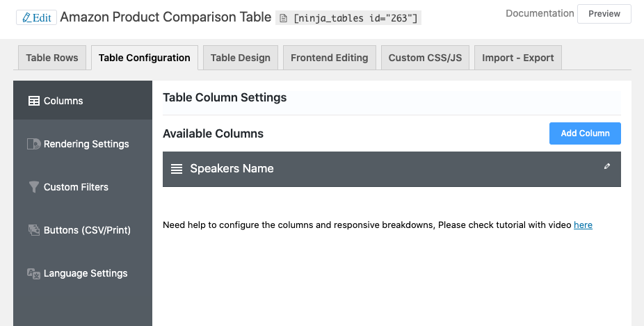This screenshot has height=326, width=644.
Task: Open Rendering Settings via its sidebar icon
Action: click(33, 144)
